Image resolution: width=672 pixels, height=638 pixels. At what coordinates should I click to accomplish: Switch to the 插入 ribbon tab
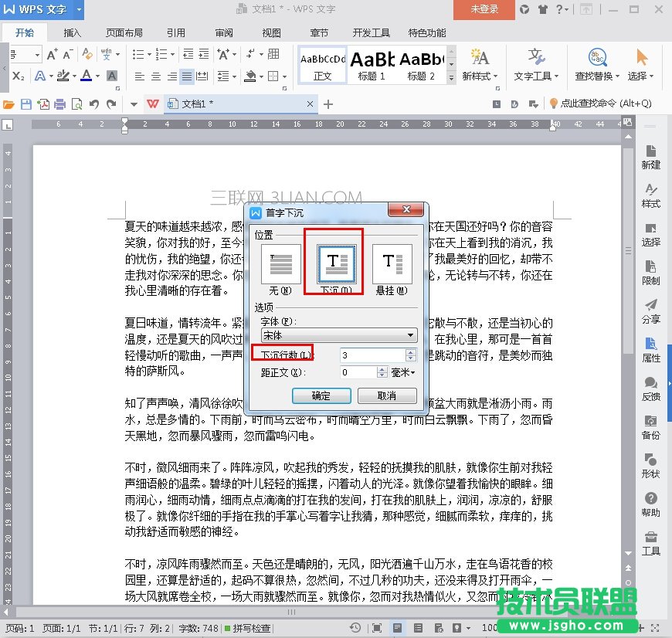73,33
